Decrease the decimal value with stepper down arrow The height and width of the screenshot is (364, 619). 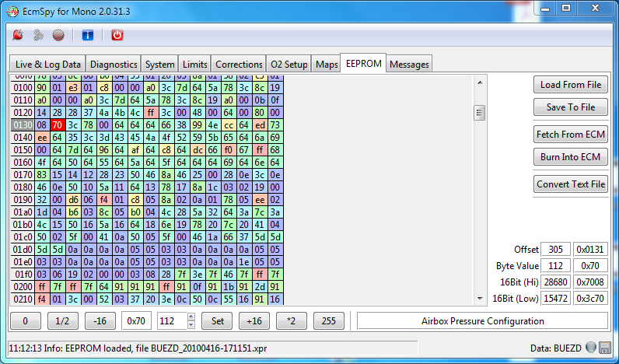pyautogui.click(x=191, y=324)
